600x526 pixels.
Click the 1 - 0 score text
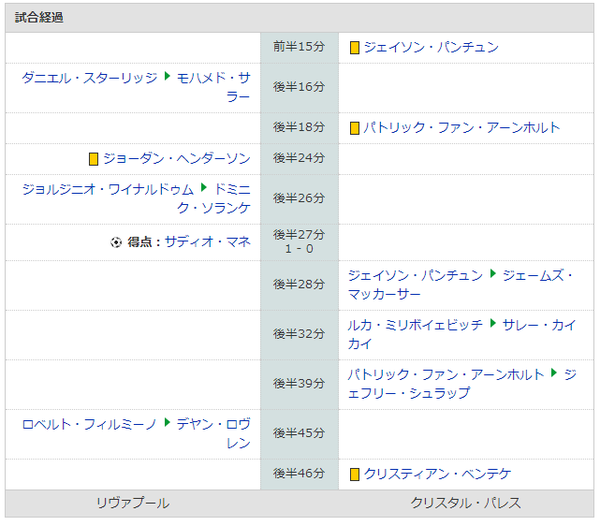click(299, 249)
